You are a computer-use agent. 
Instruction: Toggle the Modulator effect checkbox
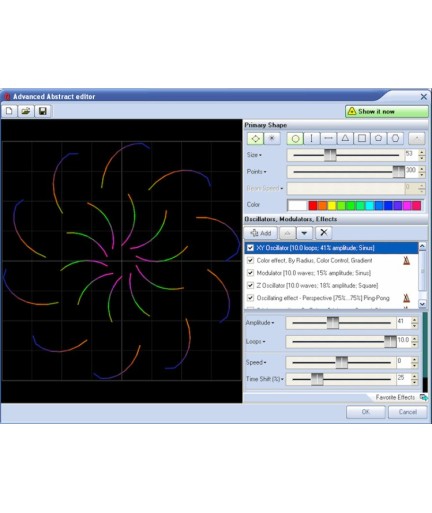[x=250, y=273]
